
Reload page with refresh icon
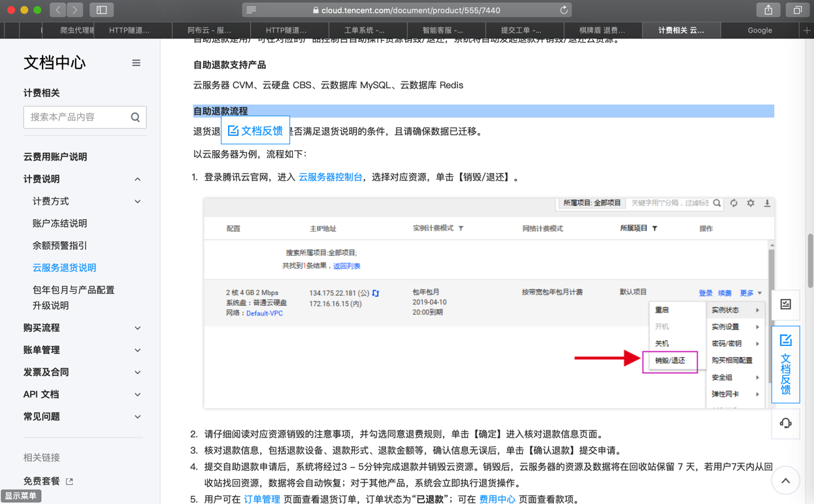tap(564, 10)
